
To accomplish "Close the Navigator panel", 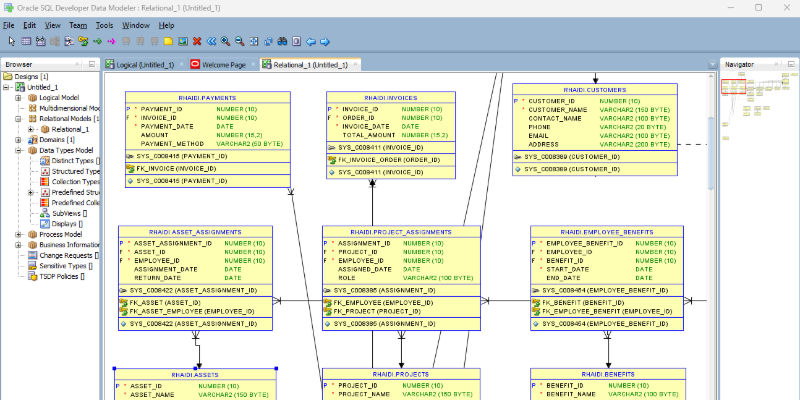I will pyautogui.click(x=777, y=64).
